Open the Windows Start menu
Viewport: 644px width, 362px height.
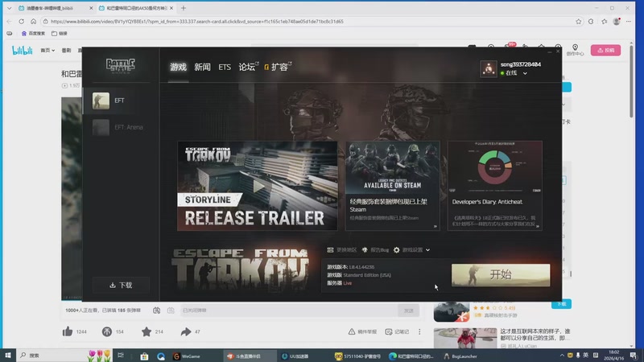click(7, 356)
